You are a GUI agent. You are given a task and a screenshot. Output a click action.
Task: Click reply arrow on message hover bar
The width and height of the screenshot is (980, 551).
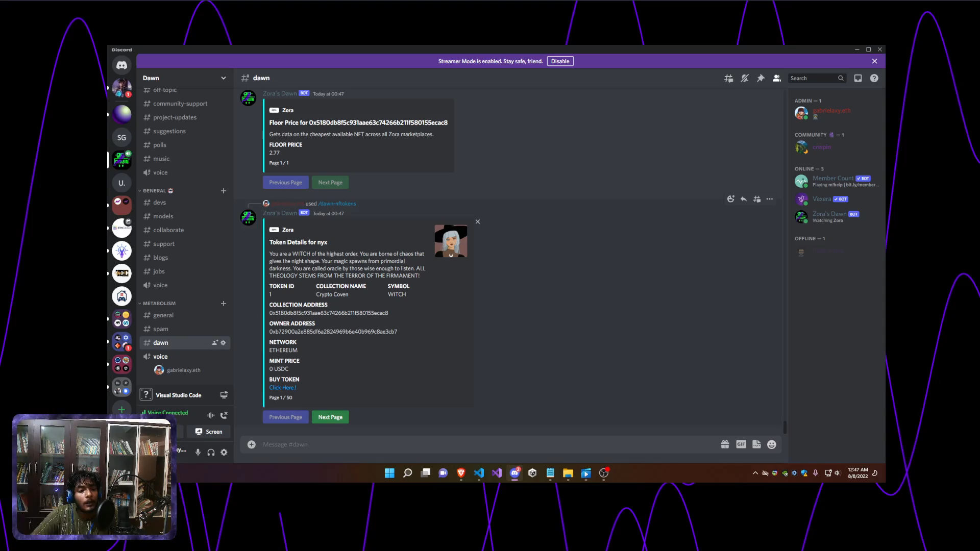pos(744,199)
